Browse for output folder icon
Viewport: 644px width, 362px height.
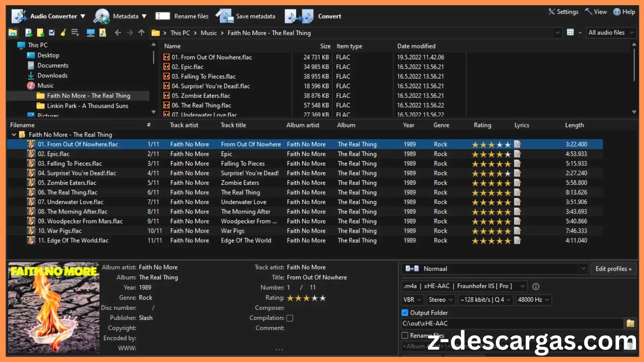[x=630, y=323]
